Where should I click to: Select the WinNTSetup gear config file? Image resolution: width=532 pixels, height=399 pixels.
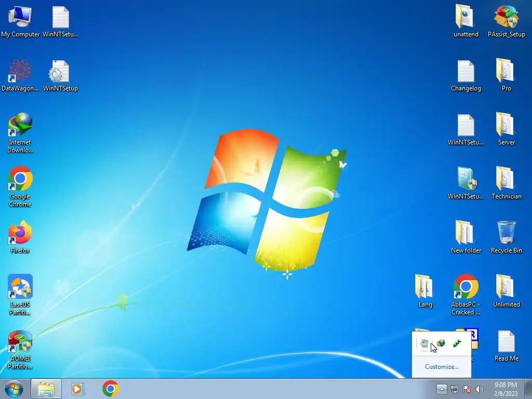(60, 75)
